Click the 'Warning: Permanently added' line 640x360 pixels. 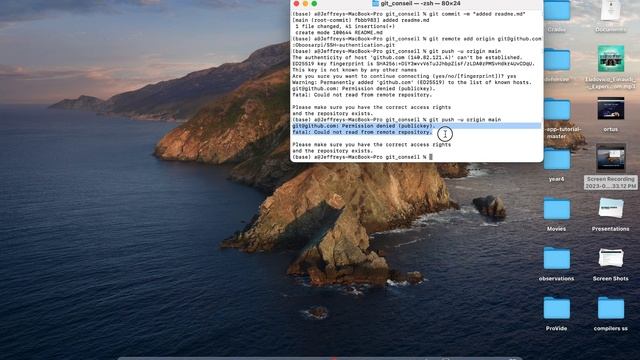pos(412,82)
